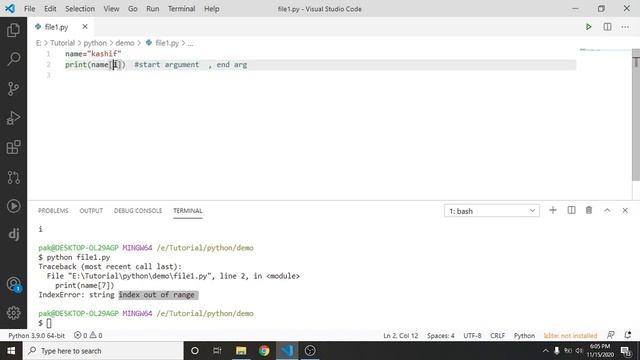This screenshot has height=360, width=640.
Task: Open the Extensions view
Action: 13,147
